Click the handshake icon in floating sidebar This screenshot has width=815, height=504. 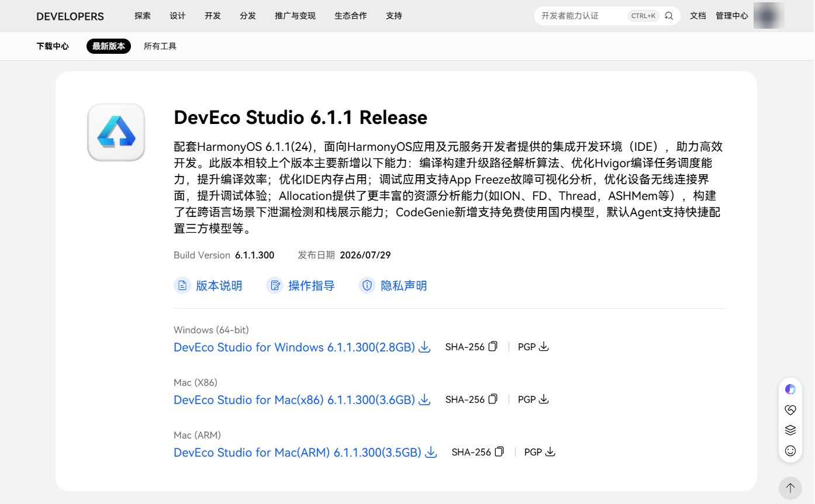click(790, 410)
